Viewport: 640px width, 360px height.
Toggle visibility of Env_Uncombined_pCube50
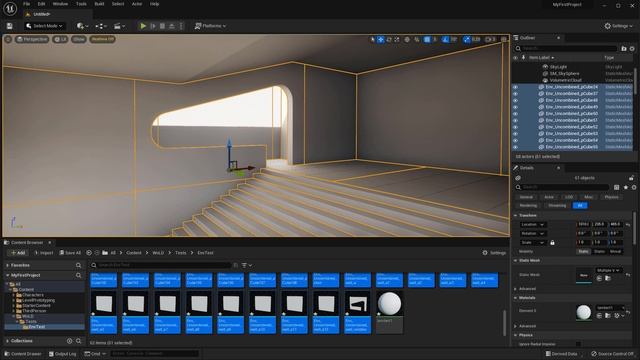515,113
